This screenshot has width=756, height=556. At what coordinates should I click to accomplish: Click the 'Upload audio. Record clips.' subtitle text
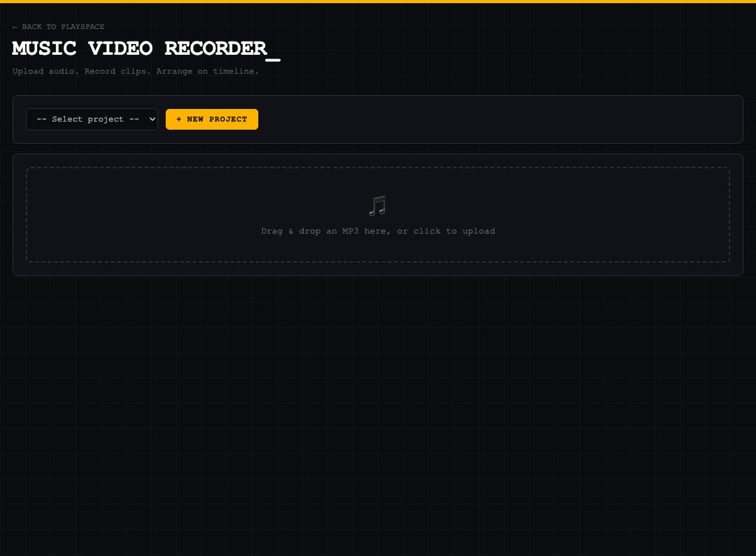[x=135, y=71]
